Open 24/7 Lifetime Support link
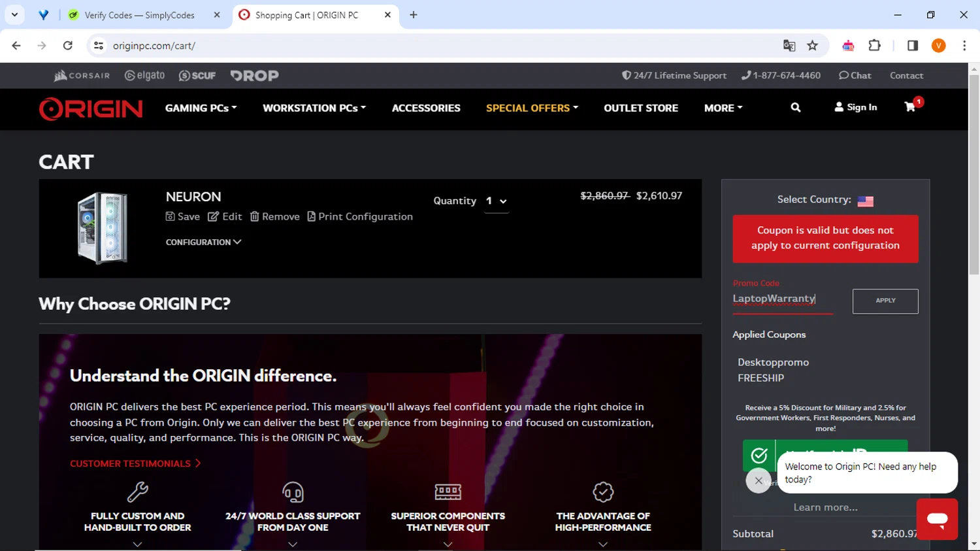 (674, 76)
